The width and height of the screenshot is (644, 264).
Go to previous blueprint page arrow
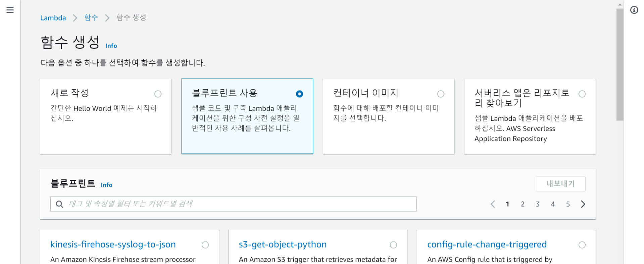pyautogui.click(x=493, y=204)
